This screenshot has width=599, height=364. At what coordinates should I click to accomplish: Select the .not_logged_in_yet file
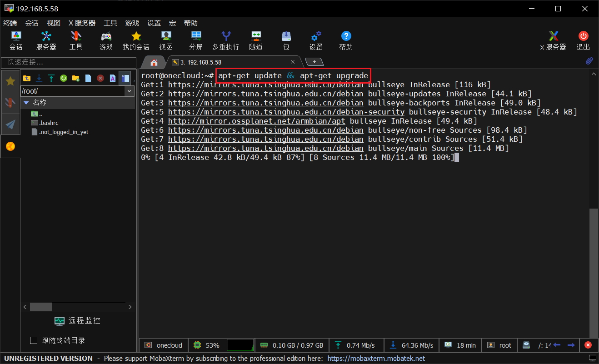pyautogui.click(x=60, y=132)
